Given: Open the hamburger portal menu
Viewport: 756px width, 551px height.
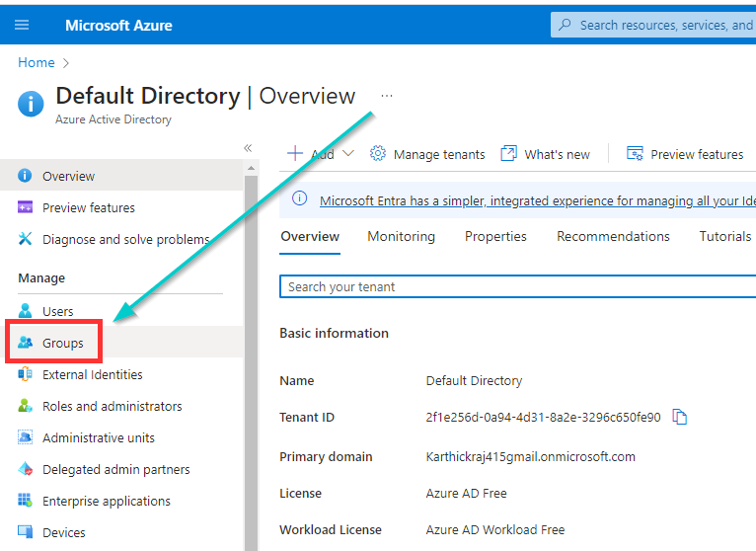Looking at the screenshot, I should click(x=22, y=25).
